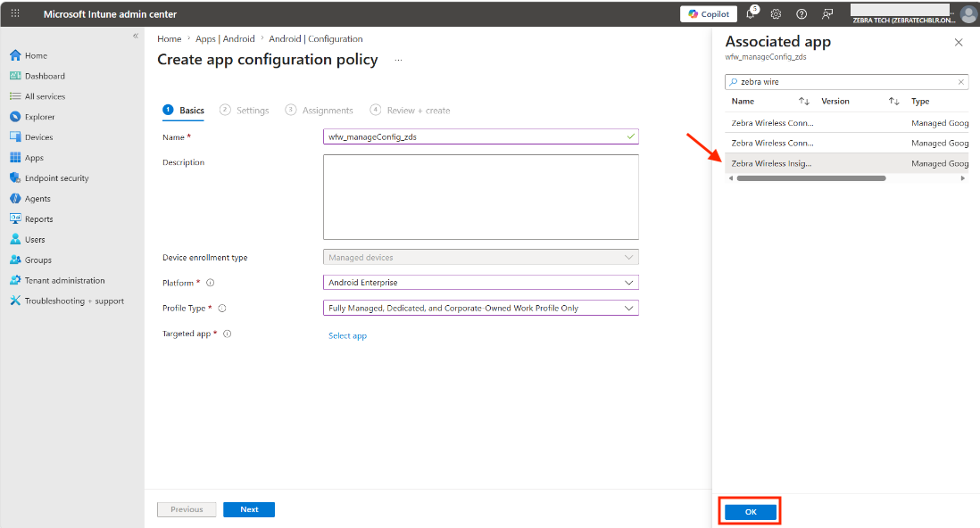
Task: Click the scroll right arrow in list
Action: tap(962, 178)
